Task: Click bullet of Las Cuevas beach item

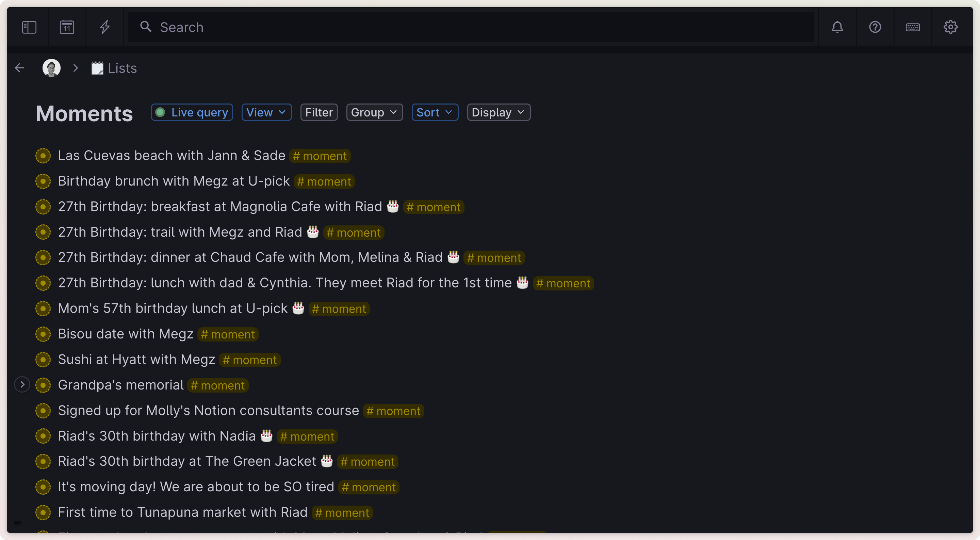Action: click(43, 156)
